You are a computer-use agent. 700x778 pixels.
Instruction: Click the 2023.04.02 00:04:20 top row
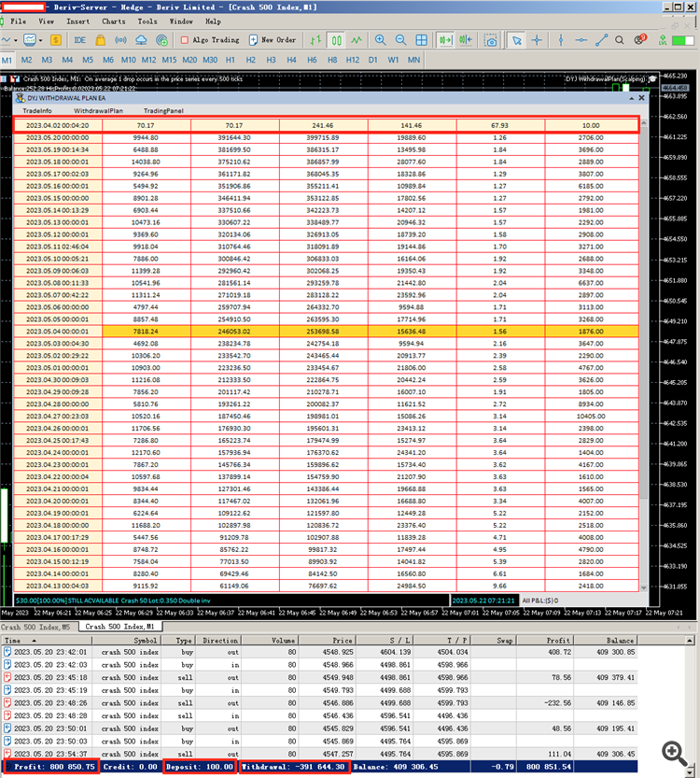pos(326,125)
